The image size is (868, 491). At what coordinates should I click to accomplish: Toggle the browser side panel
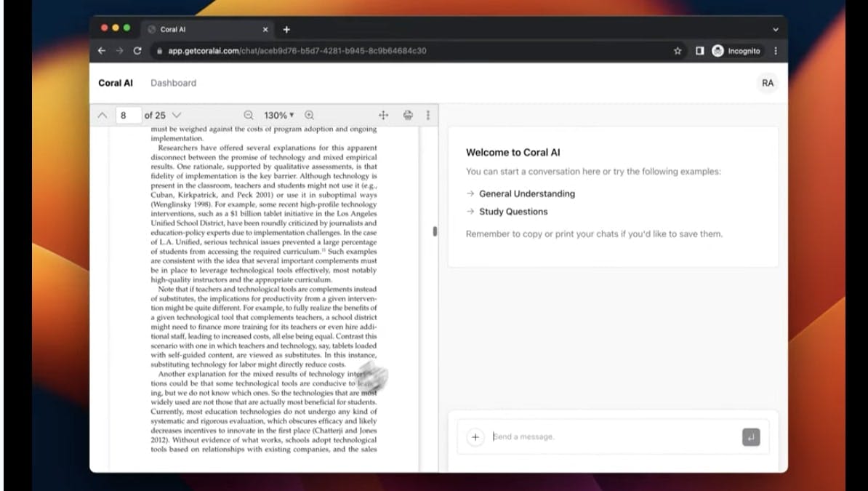point(699,51)
